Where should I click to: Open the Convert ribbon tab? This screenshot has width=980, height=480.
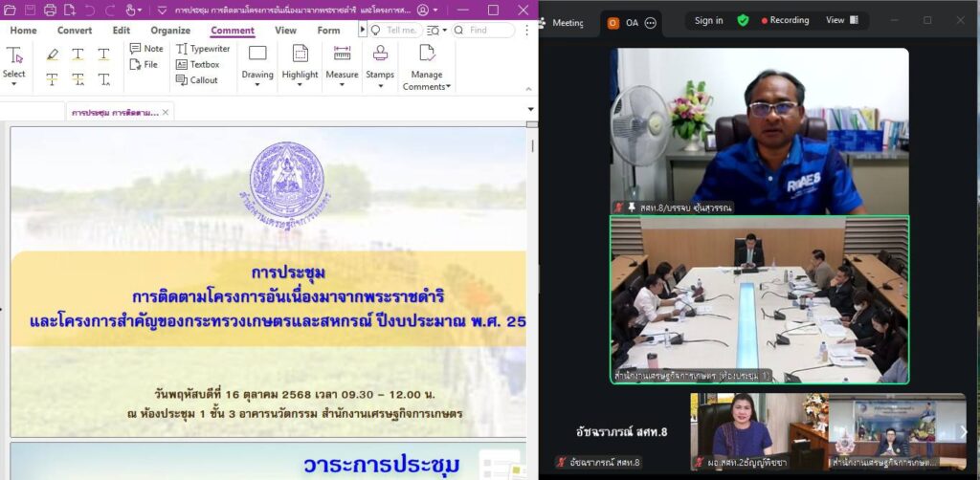(x=75, y=31)
